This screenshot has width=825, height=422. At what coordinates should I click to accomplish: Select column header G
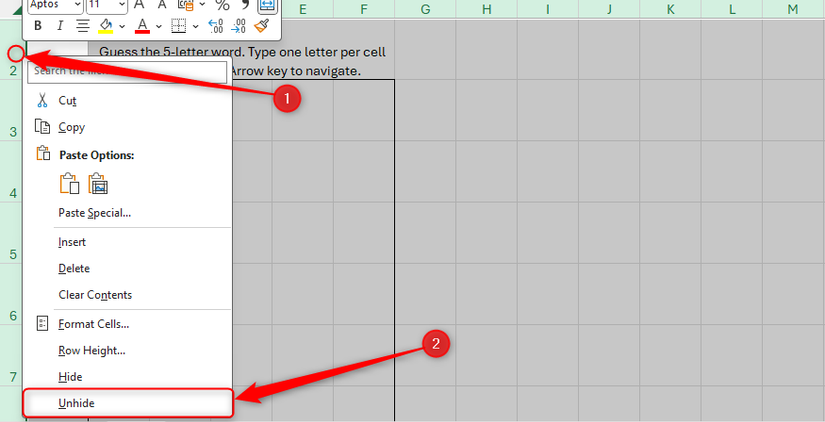click(x=425, y=9)
